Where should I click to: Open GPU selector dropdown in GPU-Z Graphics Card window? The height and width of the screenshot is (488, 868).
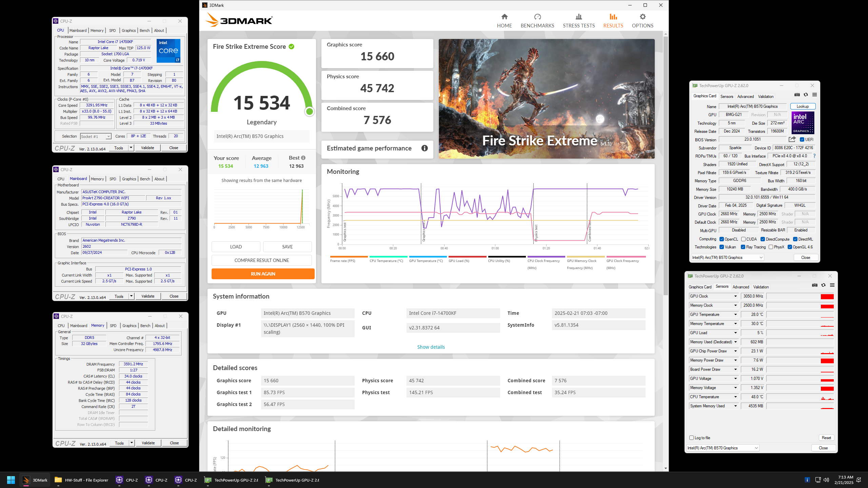tap(727, 258)
